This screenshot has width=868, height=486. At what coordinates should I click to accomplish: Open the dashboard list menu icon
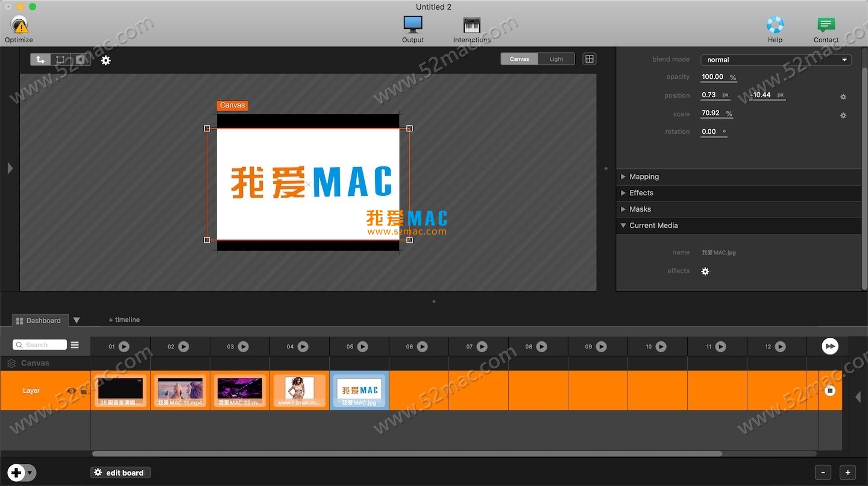pos(75,345)
